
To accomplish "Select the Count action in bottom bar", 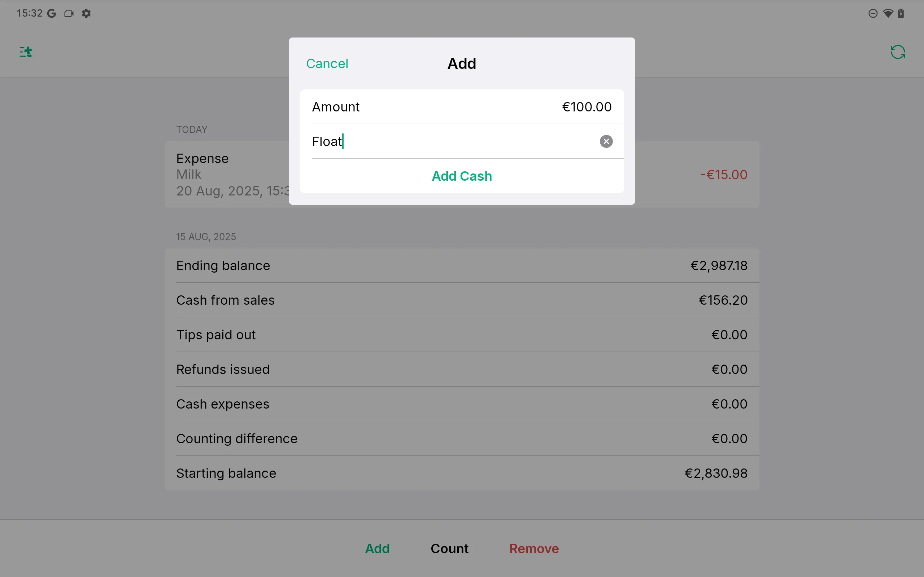I will click(449, 549).
